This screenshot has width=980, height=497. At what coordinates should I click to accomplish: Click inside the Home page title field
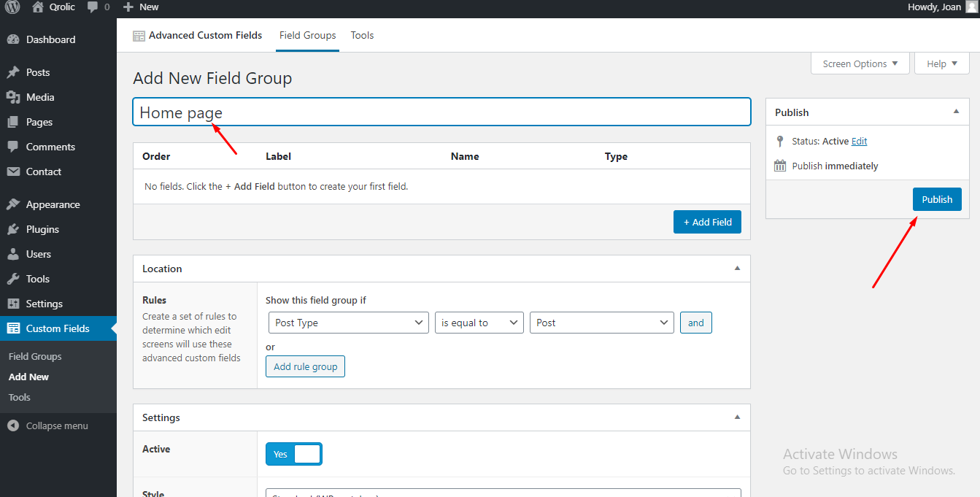[441, 112]
